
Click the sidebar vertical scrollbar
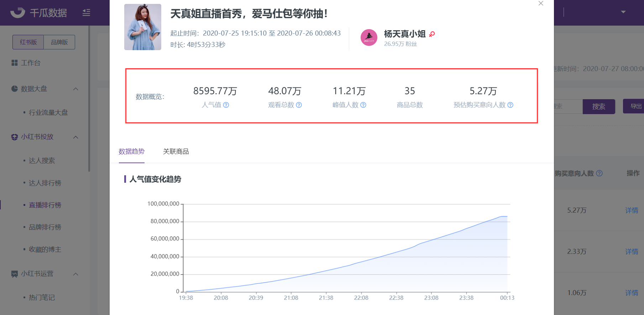(89, 98)
